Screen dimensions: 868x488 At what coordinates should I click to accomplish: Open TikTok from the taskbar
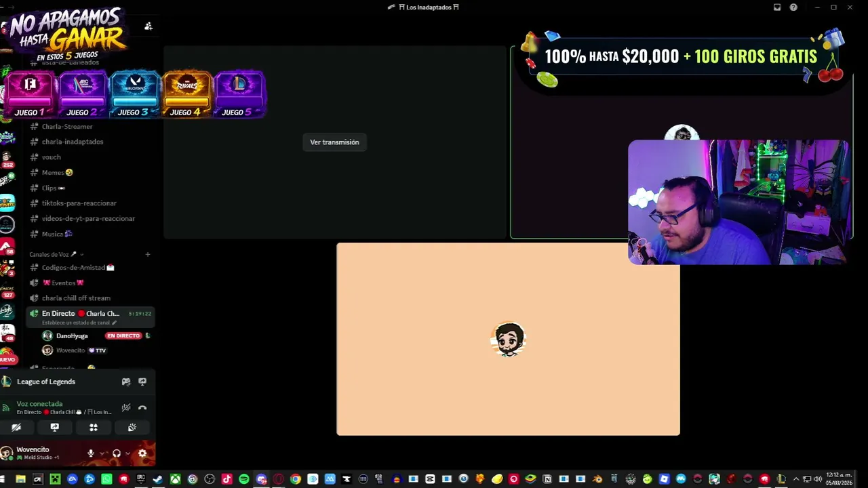click(x=226, y=479)
